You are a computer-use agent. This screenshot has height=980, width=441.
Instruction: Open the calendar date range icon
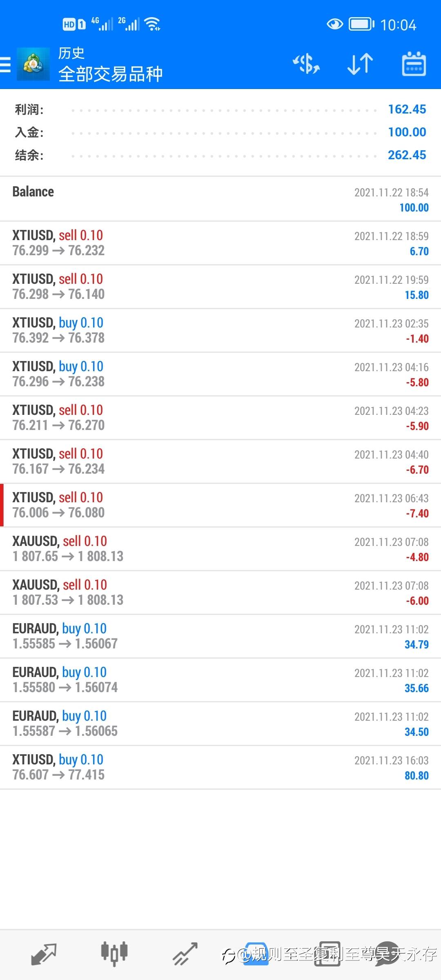click(x=414, y=64)
